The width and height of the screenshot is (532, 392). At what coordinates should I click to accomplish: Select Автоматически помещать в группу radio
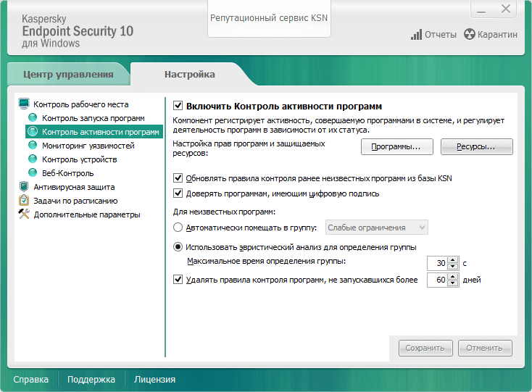pos(178,228)
